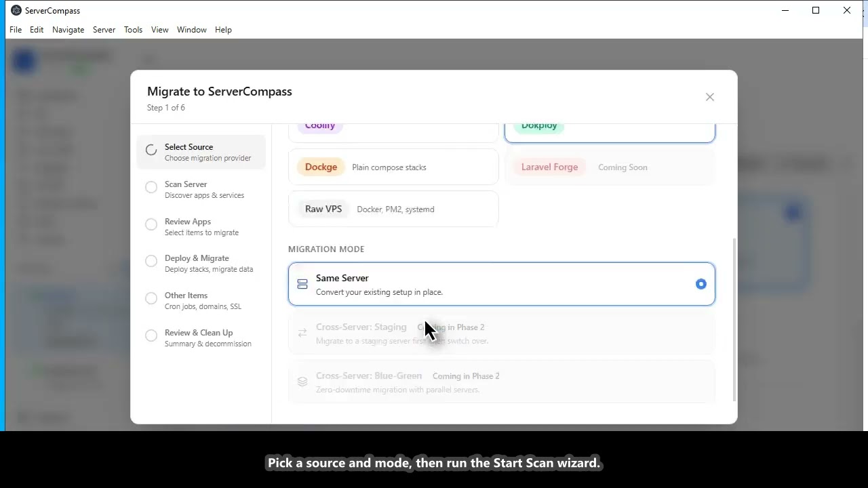Click 'Plain compose stacks' text
868x488 pixels.
[x=389, y=167]
